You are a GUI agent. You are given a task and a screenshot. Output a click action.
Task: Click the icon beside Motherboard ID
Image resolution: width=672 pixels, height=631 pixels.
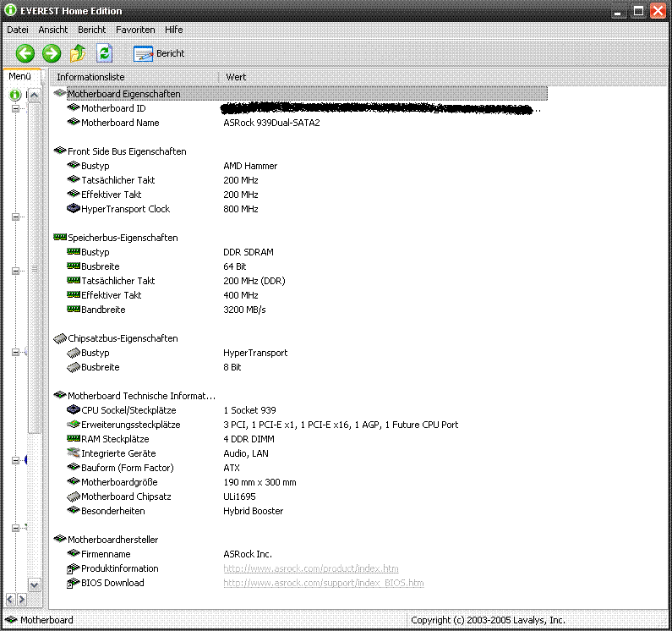[x=74, y=107]
